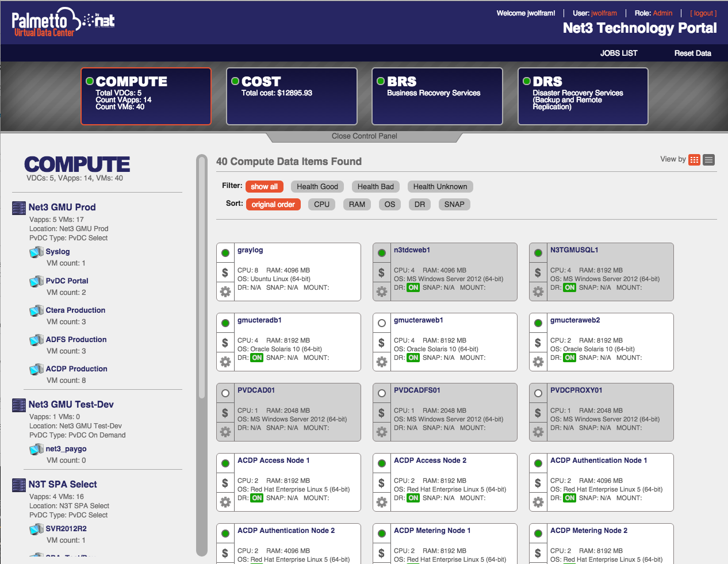Filter by Health Good
728x564 pixels.
pos(317,186)
